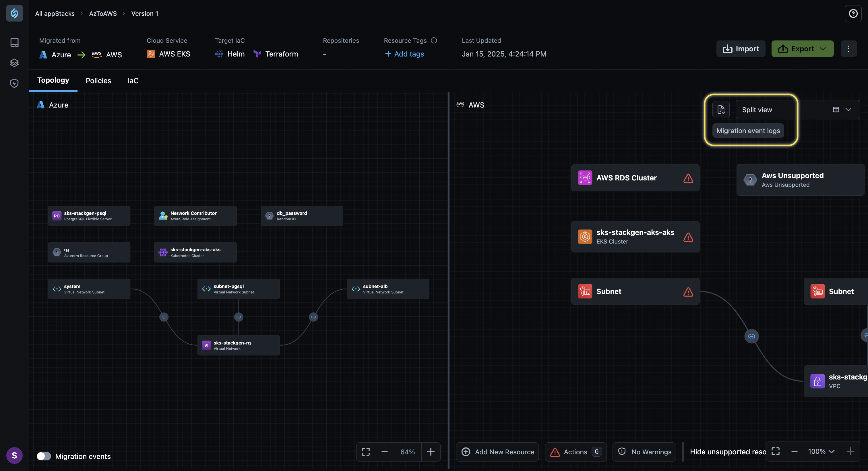Open the layers stack icon in sidebar
The width and height of the screenshot is (868, 471).
point(14,63)
